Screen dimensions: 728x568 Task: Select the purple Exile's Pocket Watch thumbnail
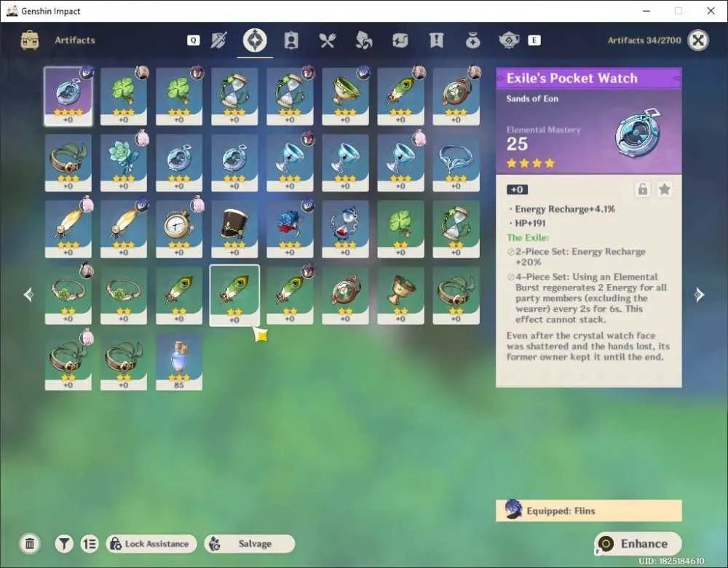pos(68,96)
